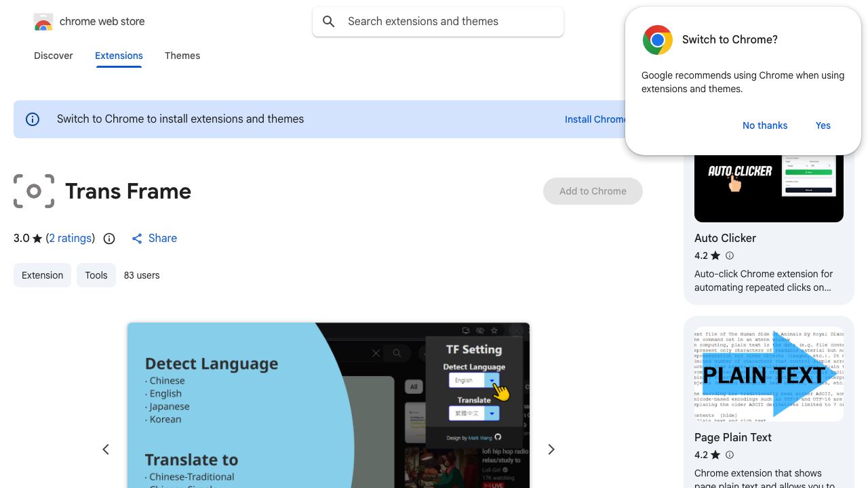
Task: Show next screenshot with right arrow
Action: click(x=551, y=449)
